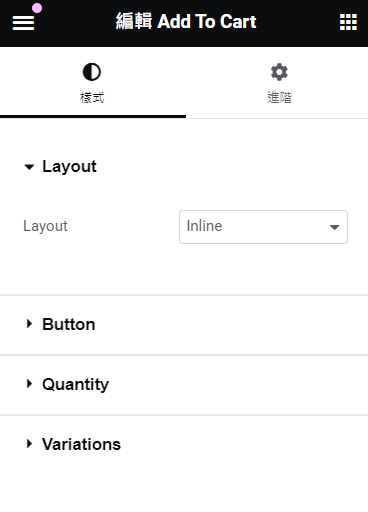Click the Layout field label
This screenshot has height=512, width=368.
click(45, 226)
